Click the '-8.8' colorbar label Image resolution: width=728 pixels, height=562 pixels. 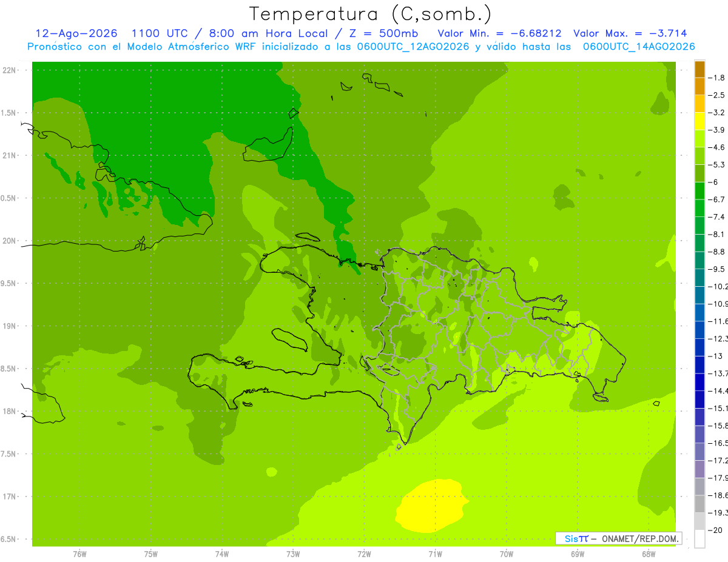[x=716, y=252]
